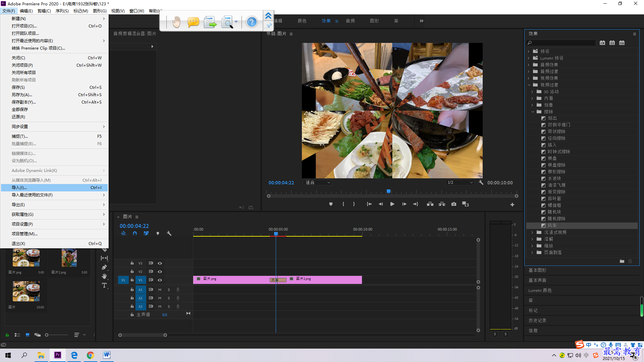Click Export Frame camera icon

(x=454, y=204)
